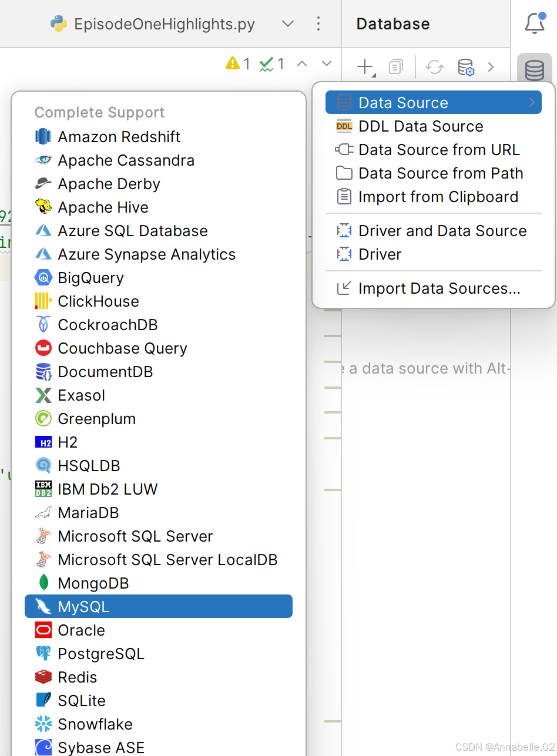Viewport: 557px width, 756px height.
Task: Select the Redis icon
Action: [43, 677]
